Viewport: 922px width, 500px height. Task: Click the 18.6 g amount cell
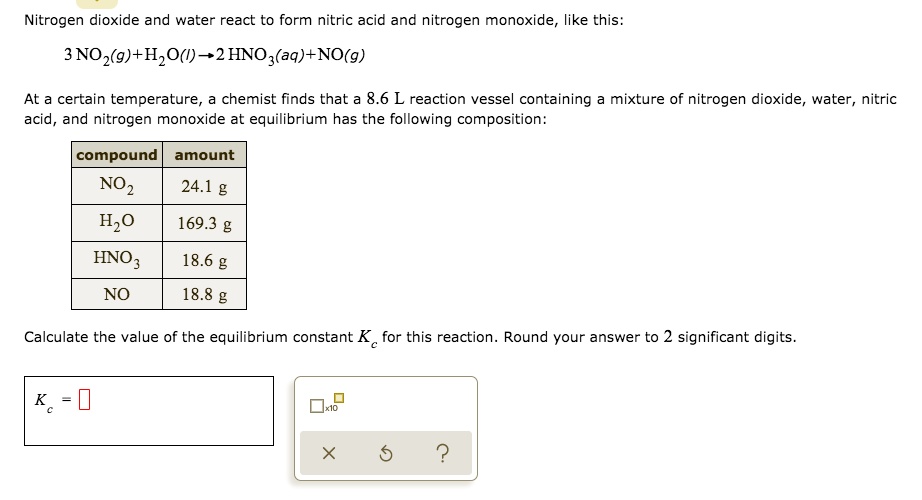pyautogui.click(x=204, y=261)
